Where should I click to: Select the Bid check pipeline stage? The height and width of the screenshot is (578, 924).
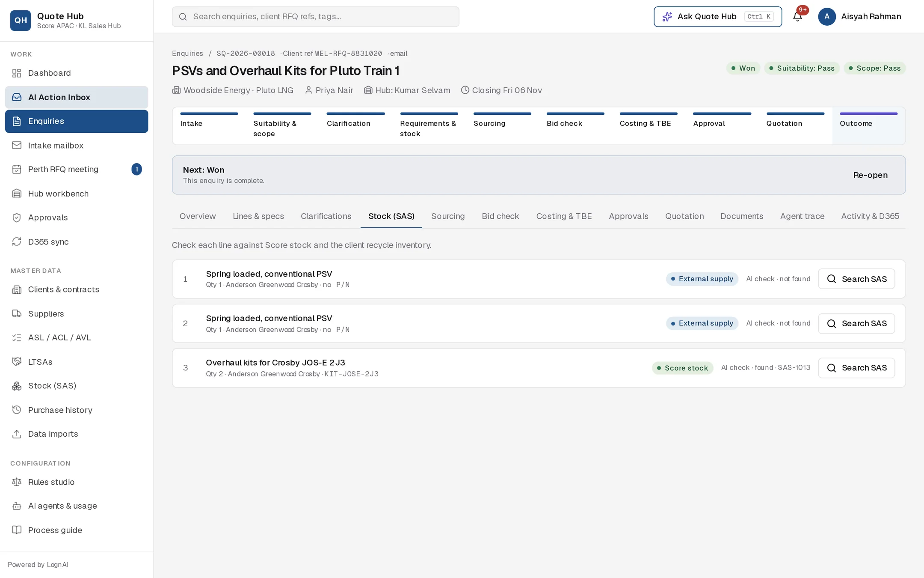pyautogui.click(x=575, y=126)
